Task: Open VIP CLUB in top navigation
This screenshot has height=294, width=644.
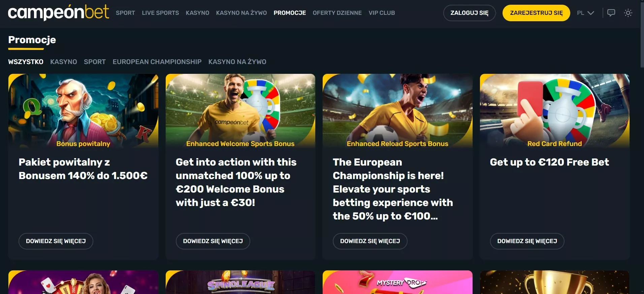Action: (382, 13)
